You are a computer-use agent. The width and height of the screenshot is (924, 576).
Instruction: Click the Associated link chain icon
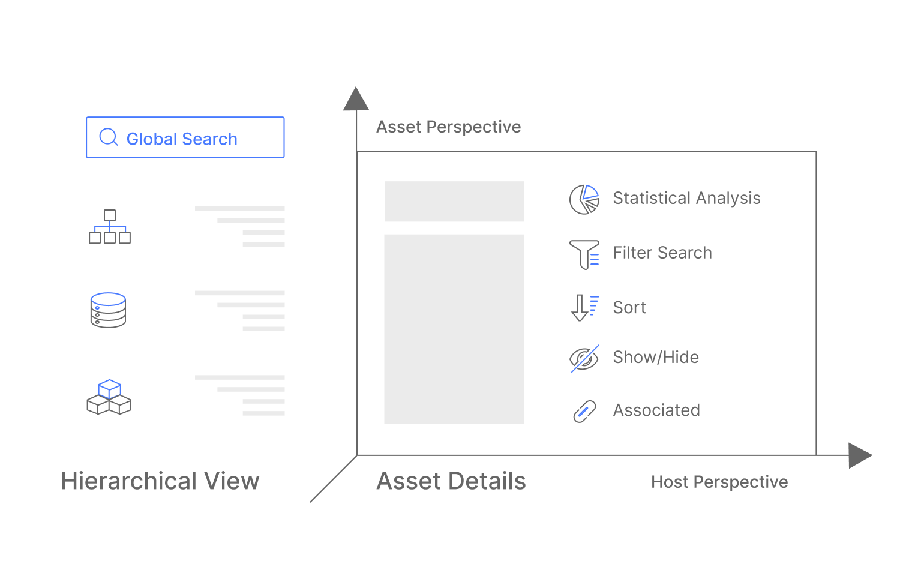click(584, 411)
